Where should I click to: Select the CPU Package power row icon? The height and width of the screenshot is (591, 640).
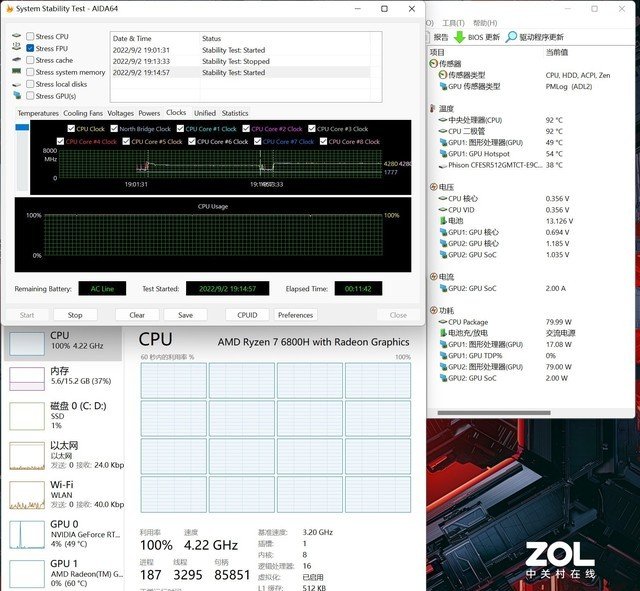pyautogui.click(x=442, y=322)
